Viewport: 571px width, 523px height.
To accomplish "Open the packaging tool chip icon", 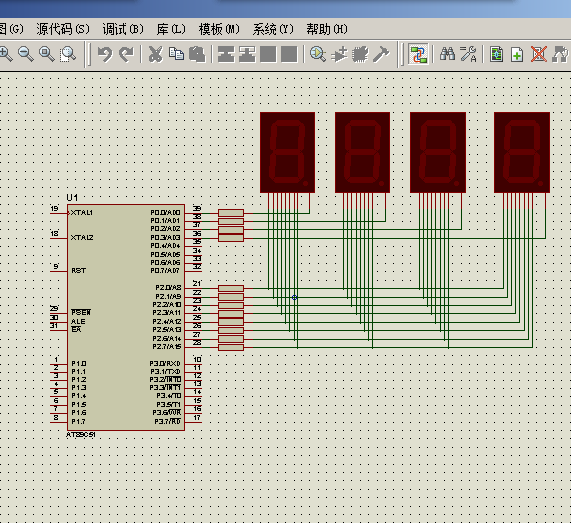I will pos(360,54).
